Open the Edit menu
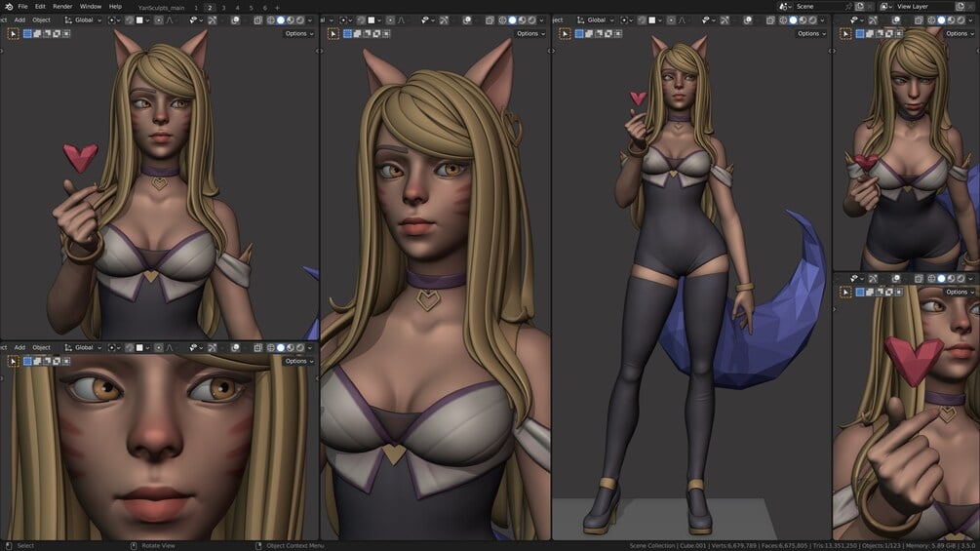The height and width of the screenshot is (551, 980). (40, 7)
